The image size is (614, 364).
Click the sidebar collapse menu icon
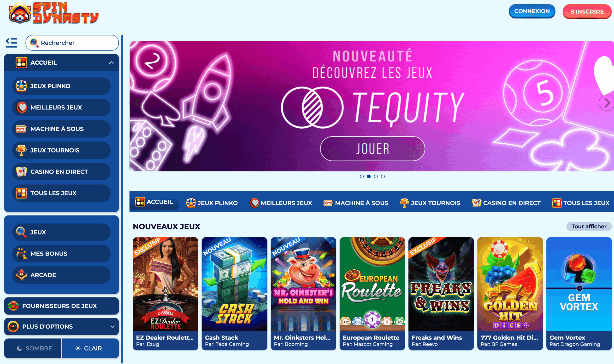(x=12, y=43)
